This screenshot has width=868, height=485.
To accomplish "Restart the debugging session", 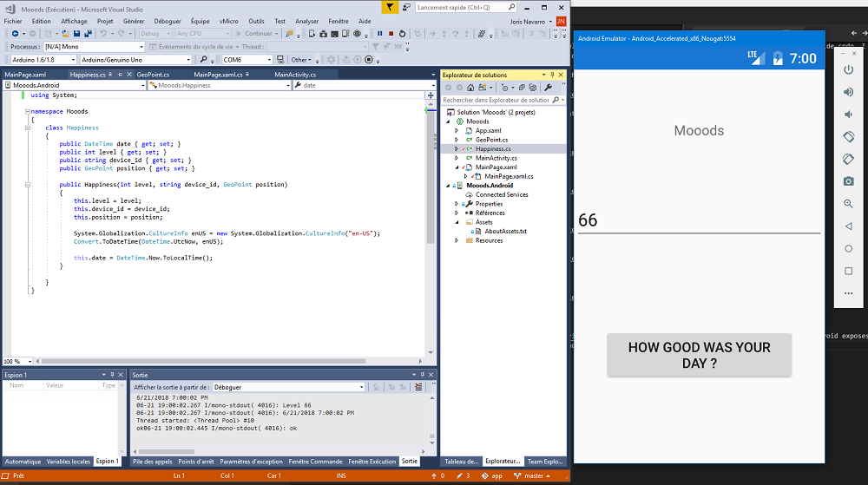I will coord(403,34).
